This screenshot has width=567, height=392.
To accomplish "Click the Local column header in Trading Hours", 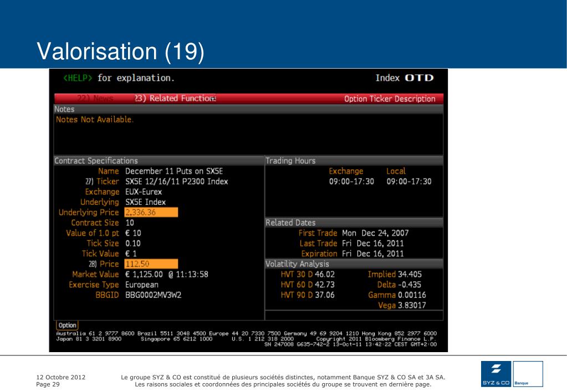I will (396, 171).
